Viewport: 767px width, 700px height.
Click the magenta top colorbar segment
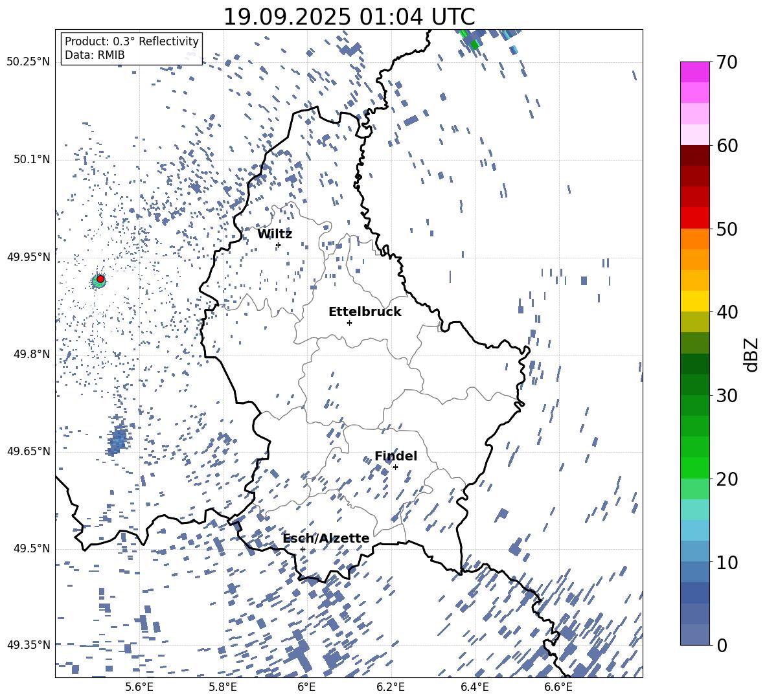pyautogui.click(x=694, y=72)
